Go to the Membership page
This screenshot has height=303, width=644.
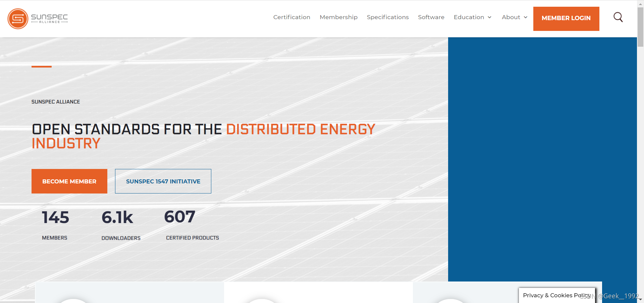[x=338, y=17]
